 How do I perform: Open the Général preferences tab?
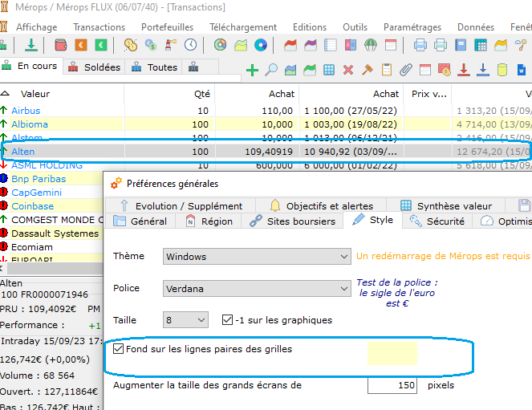point(140,221)
